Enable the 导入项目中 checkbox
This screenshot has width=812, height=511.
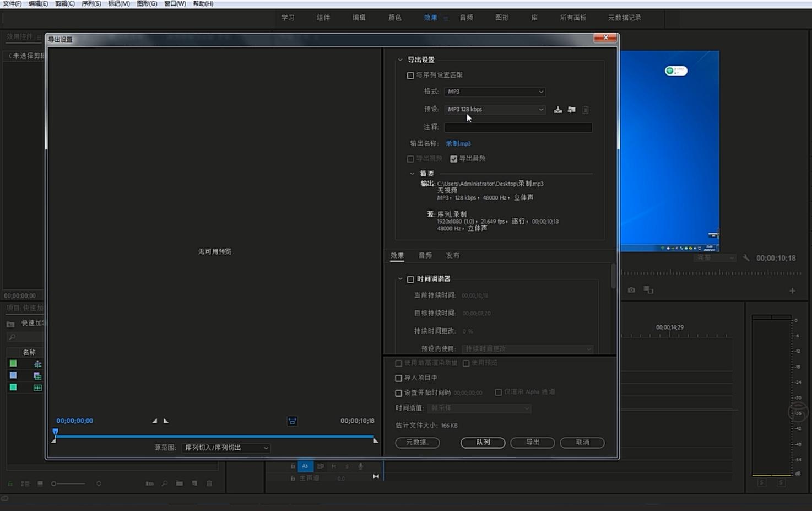[398, 378]
